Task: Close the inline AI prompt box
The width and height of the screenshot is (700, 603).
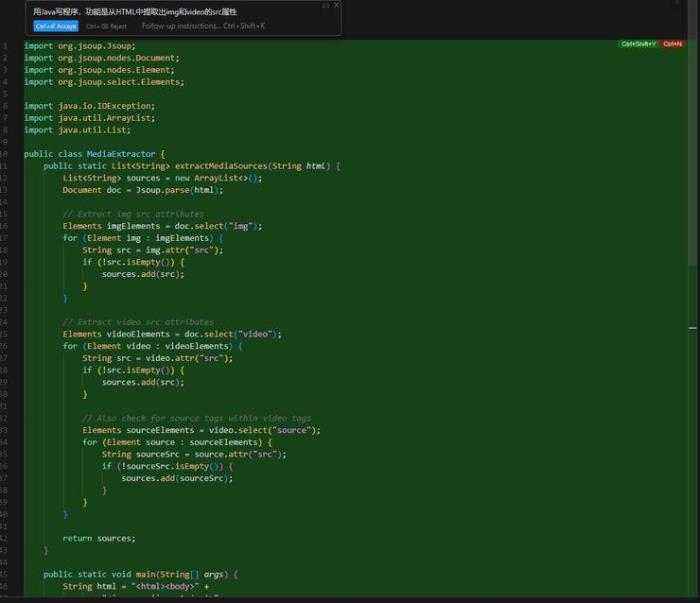Action: coord(336,5)
